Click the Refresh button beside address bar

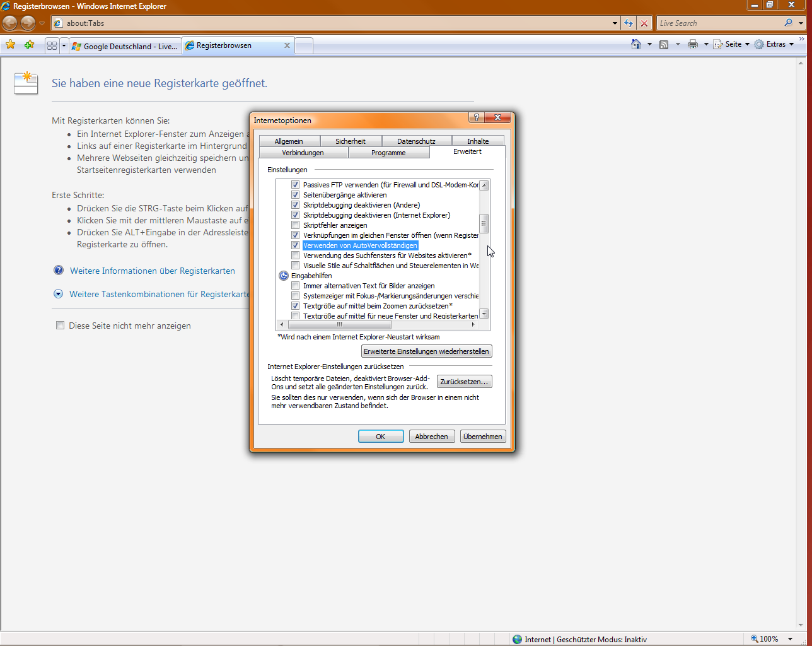(x=629, y=23)
